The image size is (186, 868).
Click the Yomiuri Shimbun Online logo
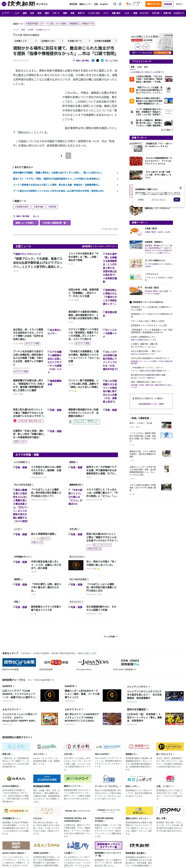click(25, 4)
